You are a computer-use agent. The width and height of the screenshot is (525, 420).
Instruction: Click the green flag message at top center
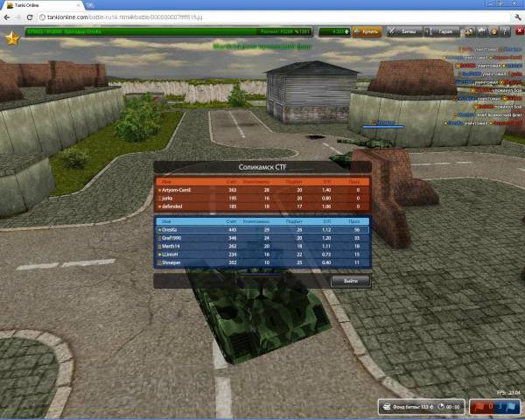click(262, 46)
